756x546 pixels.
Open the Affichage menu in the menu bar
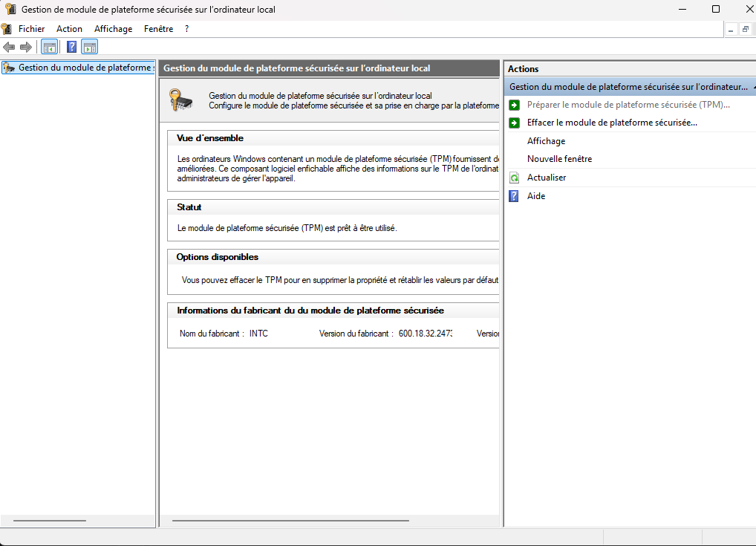click(114, 29)
